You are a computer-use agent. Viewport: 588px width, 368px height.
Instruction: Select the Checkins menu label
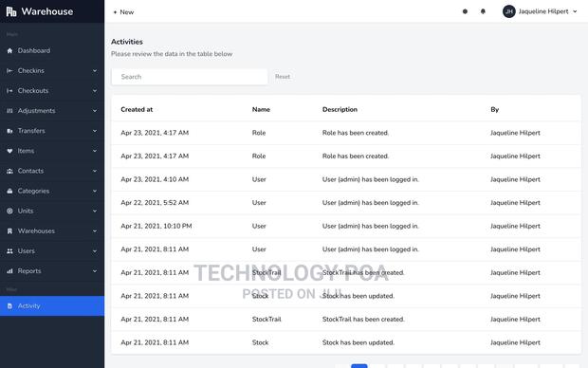tap(31, 70)
